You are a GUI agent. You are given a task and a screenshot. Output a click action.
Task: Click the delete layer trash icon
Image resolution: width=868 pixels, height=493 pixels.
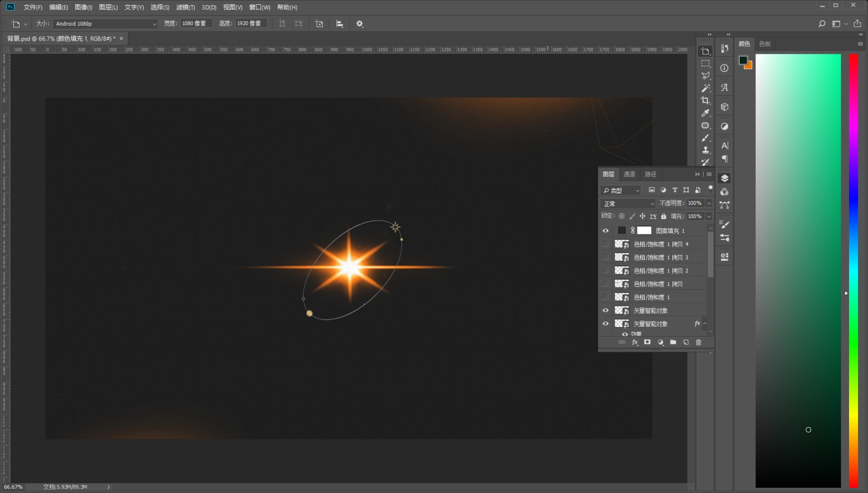pyautogui.click(x=698, y=342)
